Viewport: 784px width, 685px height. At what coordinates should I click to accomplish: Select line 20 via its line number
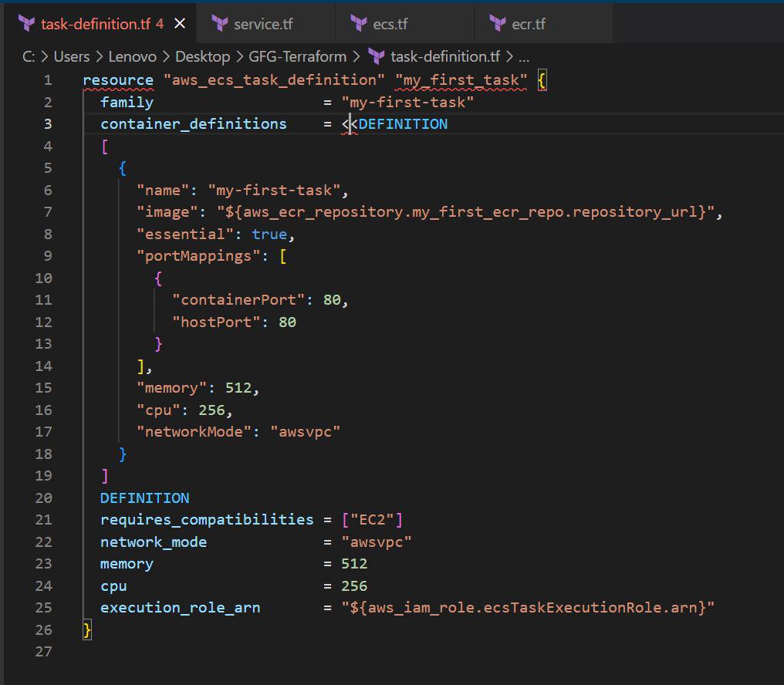click(x=43, y=498)
